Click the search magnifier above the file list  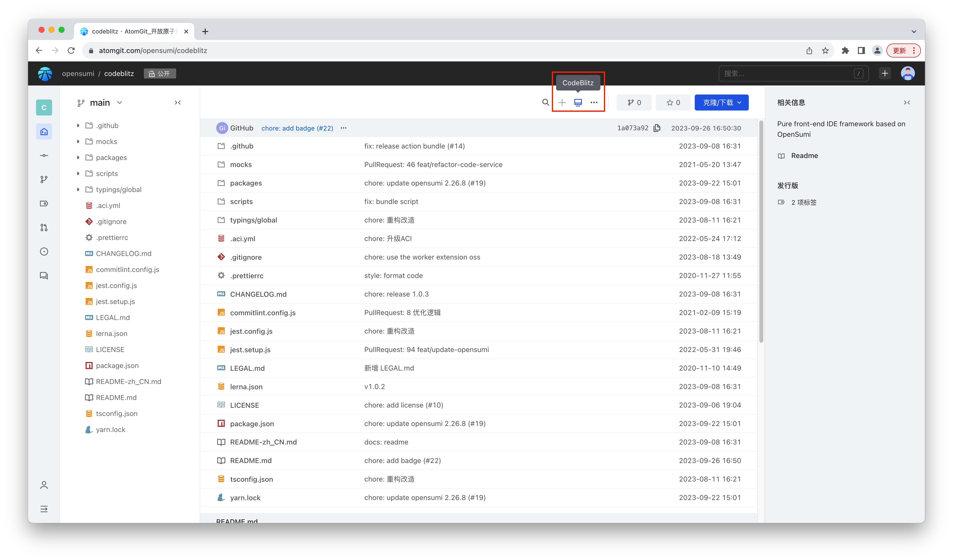(546, 102)
